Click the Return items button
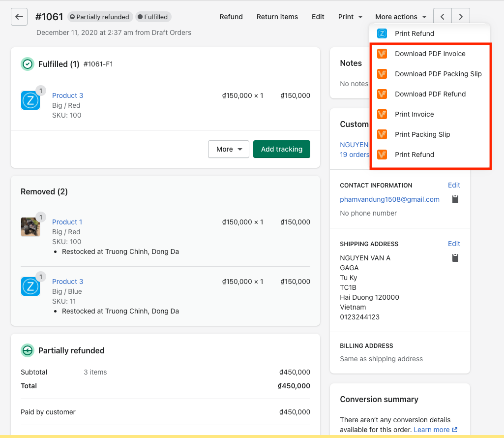504x438 pixels. click(277, 17)
